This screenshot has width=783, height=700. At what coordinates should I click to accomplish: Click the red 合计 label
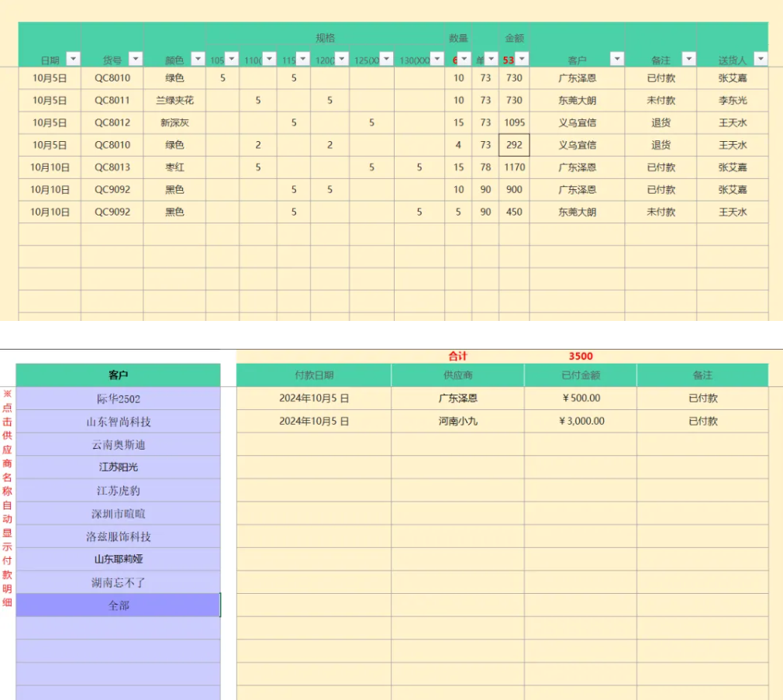(458, 356)
